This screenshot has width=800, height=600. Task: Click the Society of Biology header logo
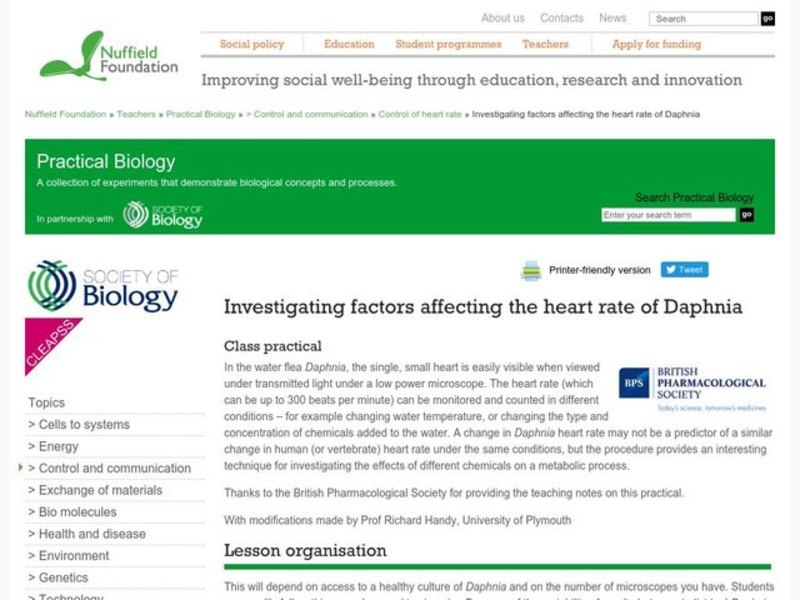click(x=163, y=216)
